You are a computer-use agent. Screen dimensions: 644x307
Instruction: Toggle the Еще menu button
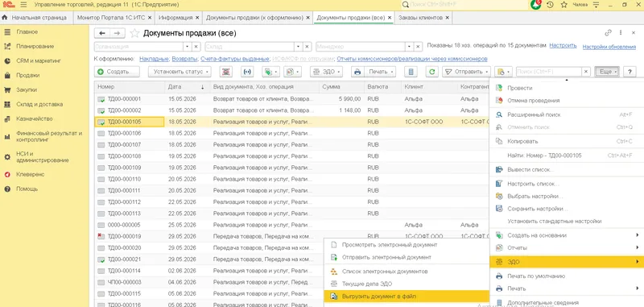tap(607, 72)
